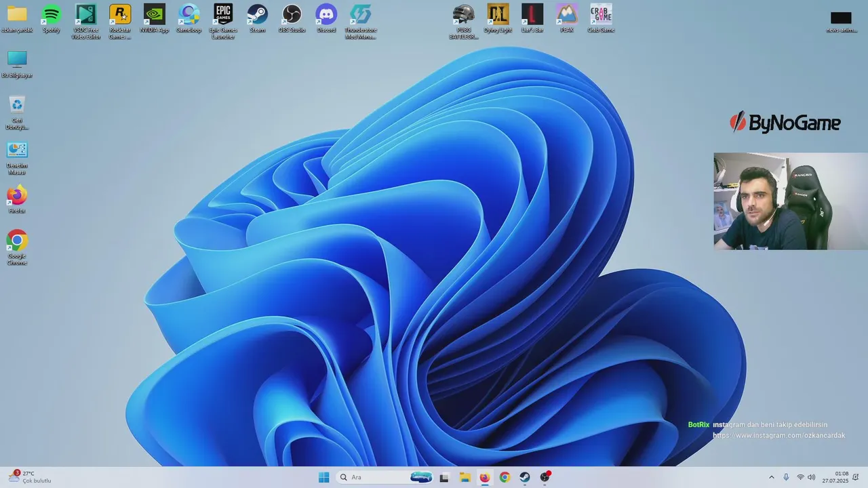This screenshot has height=488, width=868.
Task: Open the volume control in system tray
Action: tap(812, 477)
